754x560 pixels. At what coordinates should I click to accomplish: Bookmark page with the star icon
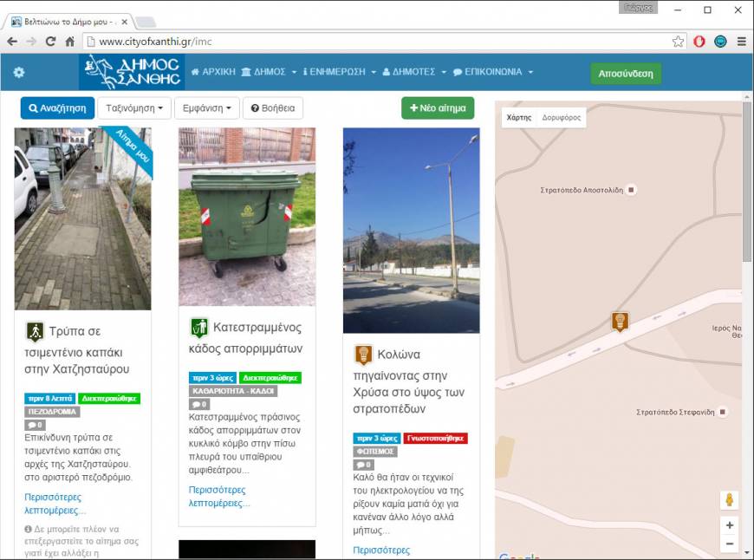[678, 42]
